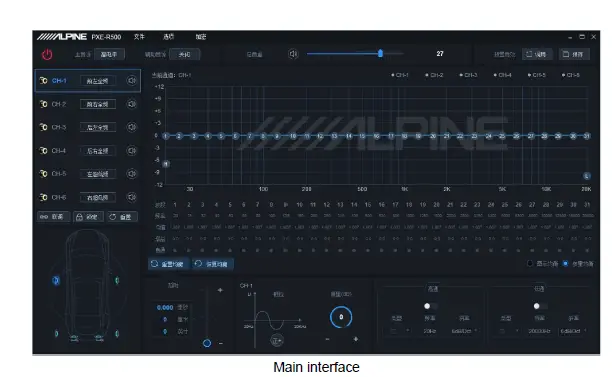
Task: Click the reset EQ button below the table
Action: [168, 264]
